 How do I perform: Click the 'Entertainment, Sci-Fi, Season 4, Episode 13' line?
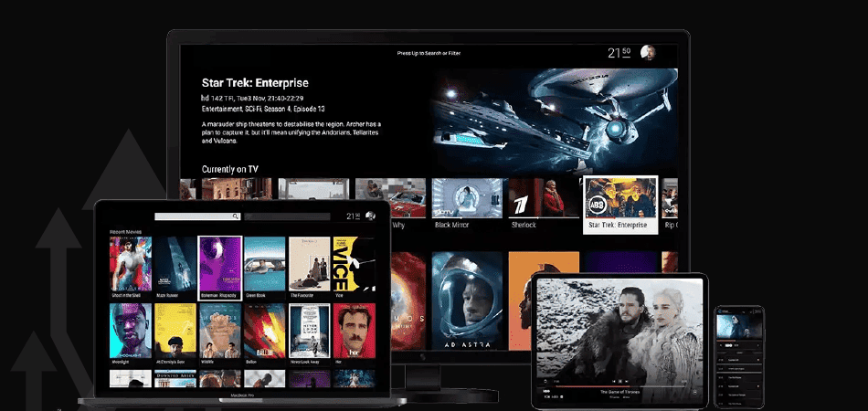click(x=263, y=109)
